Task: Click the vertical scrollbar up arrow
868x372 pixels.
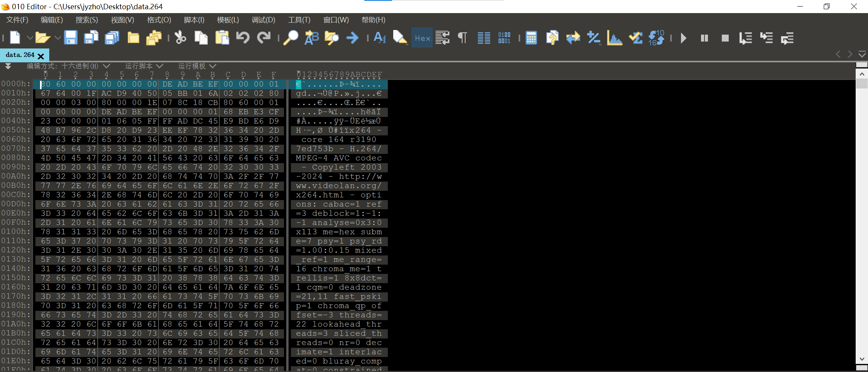Action: pos(862,74)
